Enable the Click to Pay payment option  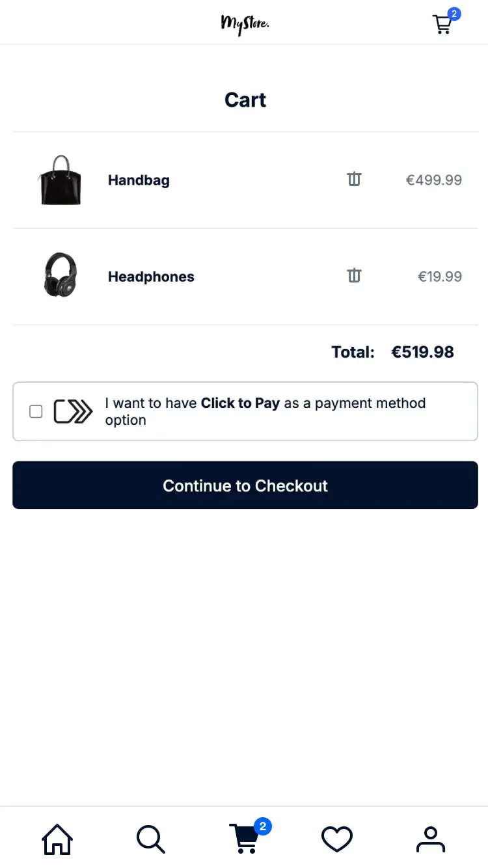coord(36,411)
